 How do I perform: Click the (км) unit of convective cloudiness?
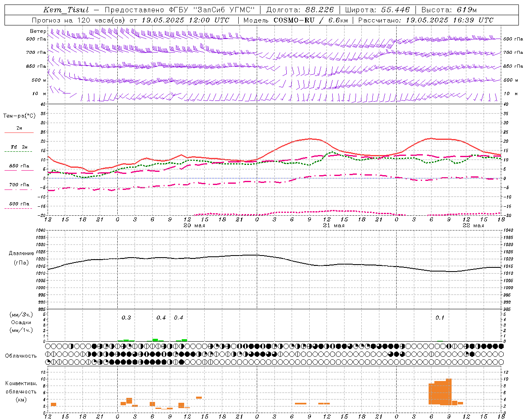[x=21, y=399]
